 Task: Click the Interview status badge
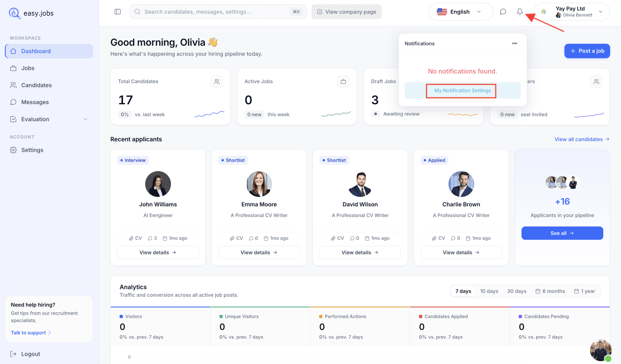(x=133, y=160)
